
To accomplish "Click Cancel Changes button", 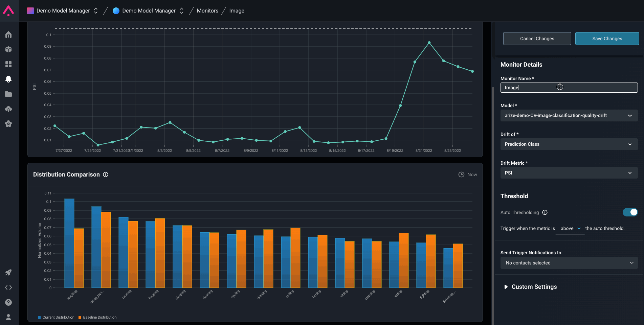I will (x=537, y=39).
